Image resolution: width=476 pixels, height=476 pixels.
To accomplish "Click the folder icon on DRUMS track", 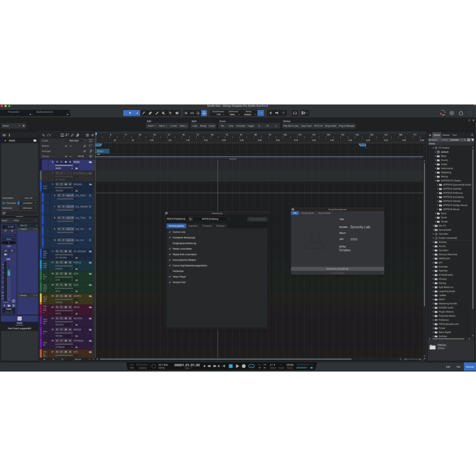I will 90,184.
